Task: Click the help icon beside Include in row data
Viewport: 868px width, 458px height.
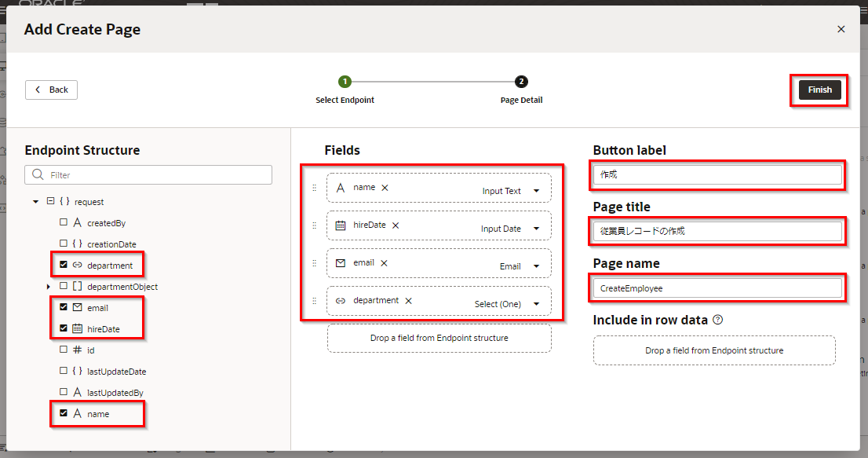Action: pos(717,321)
